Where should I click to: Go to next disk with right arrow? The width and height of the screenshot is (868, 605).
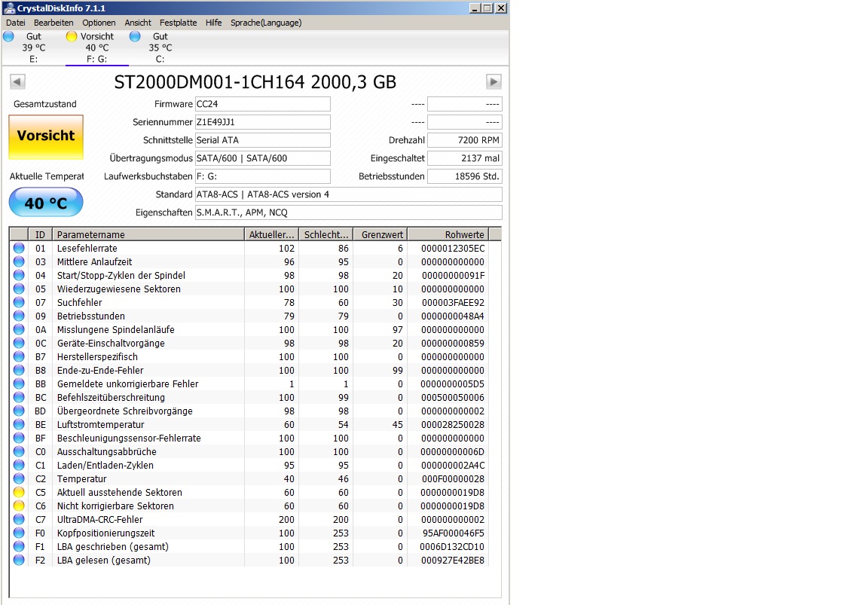point(494,82)
